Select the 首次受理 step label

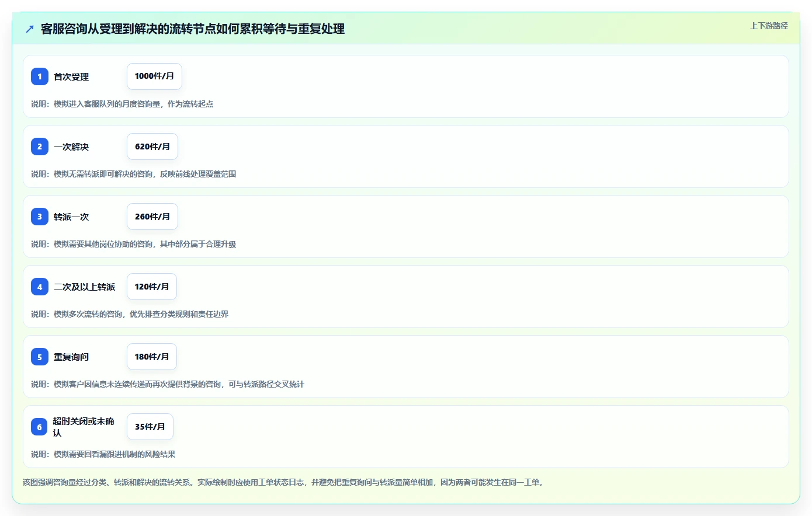coord(71,76)
